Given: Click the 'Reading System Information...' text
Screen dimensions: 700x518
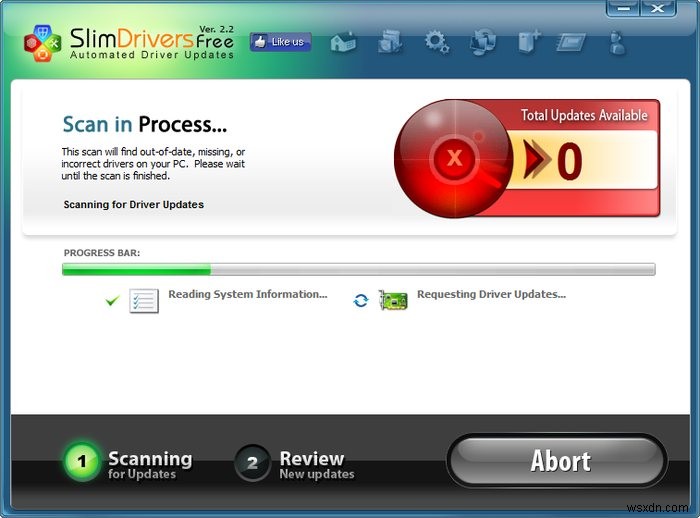Looking at the screenshot, I should (x=248, y=294).
